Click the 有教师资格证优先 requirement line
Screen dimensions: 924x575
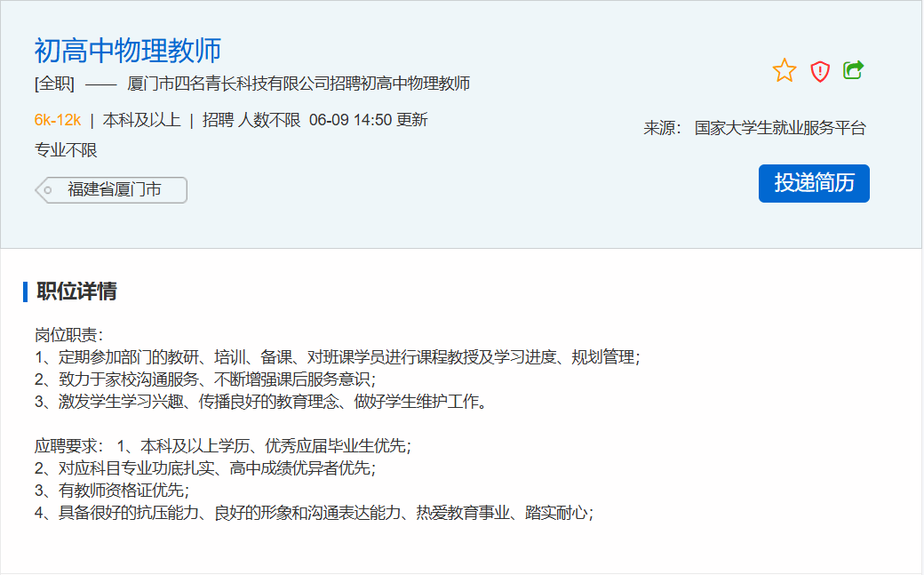coord(112,490)
